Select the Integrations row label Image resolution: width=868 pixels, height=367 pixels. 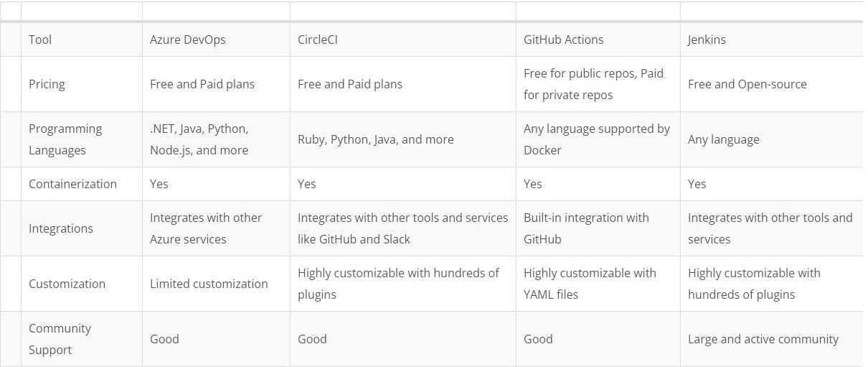coord(82,228)
